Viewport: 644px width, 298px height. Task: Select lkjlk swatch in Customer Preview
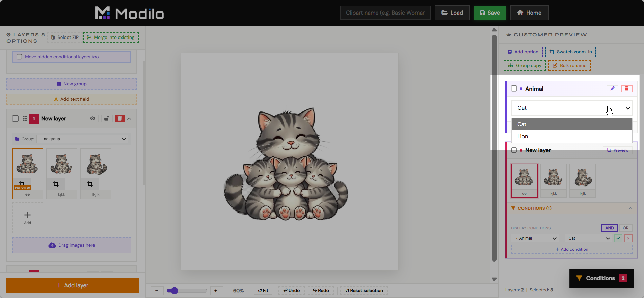coord(583,180)
